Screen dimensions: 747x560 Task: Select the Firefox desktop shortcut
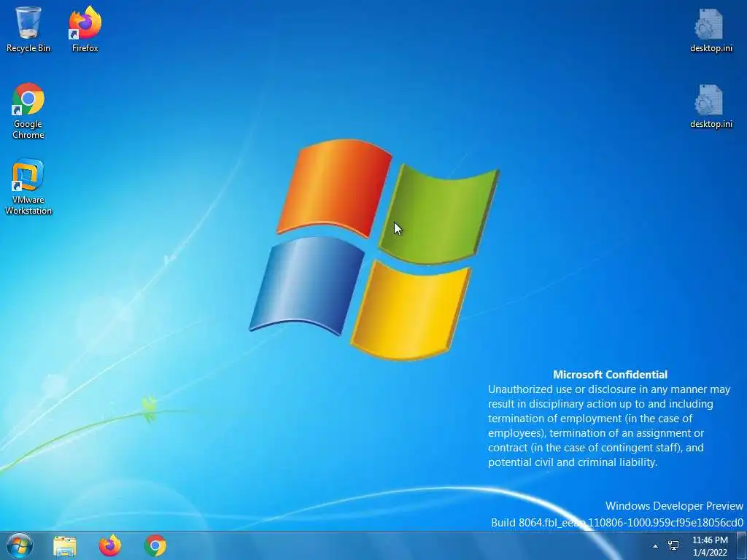[85, 28]
